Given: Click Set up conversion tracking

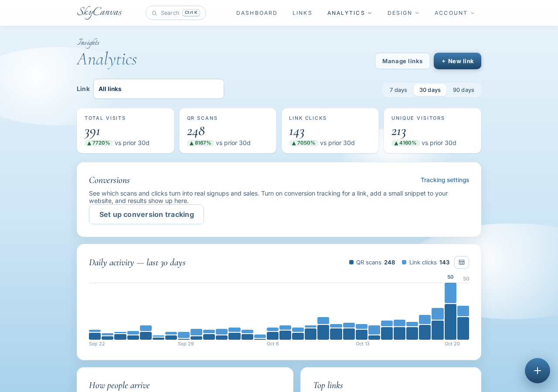Looking at the screenshot, I should (146, 214).
